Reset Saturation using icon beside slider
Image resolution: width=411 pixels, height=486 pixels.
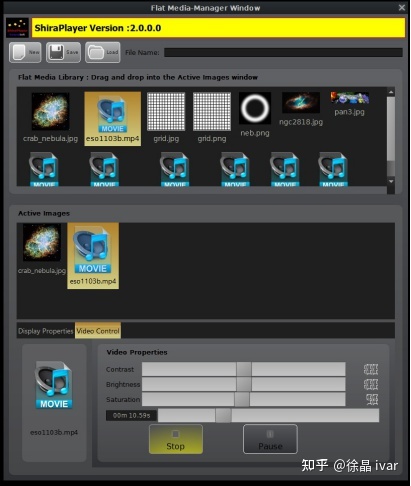(x=372, y=399)
